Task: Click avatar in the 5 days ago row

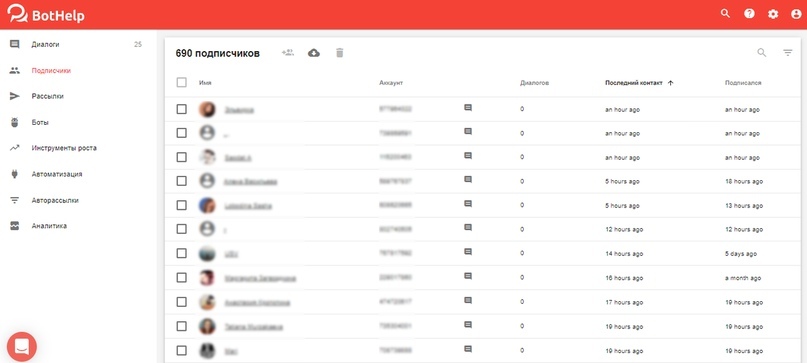Action: click(x=207, y=254)
